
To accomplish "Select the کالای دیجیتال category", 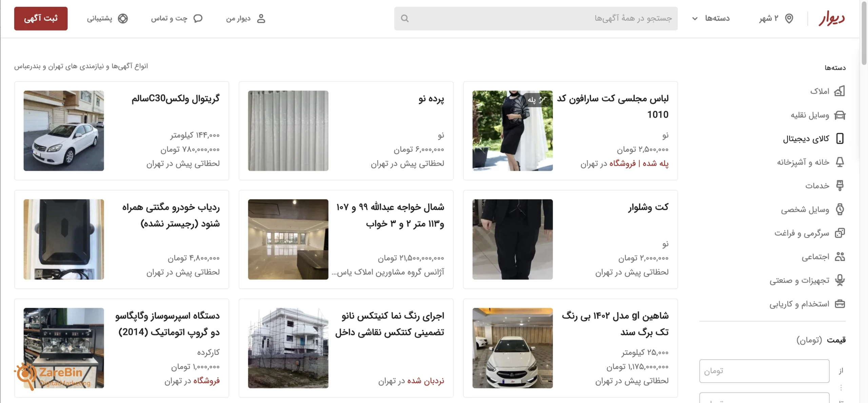I will click(x=814, y=138).
